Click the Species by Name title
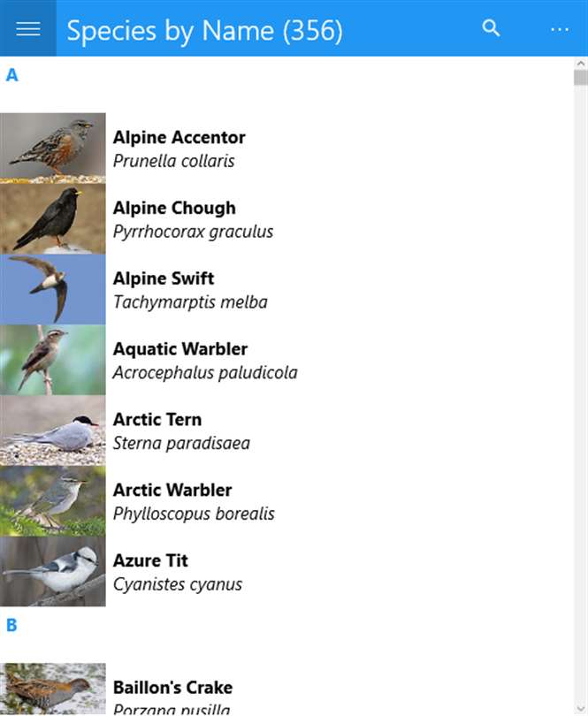Viewport: 588px width, 716px height. (x=204, y=30)
